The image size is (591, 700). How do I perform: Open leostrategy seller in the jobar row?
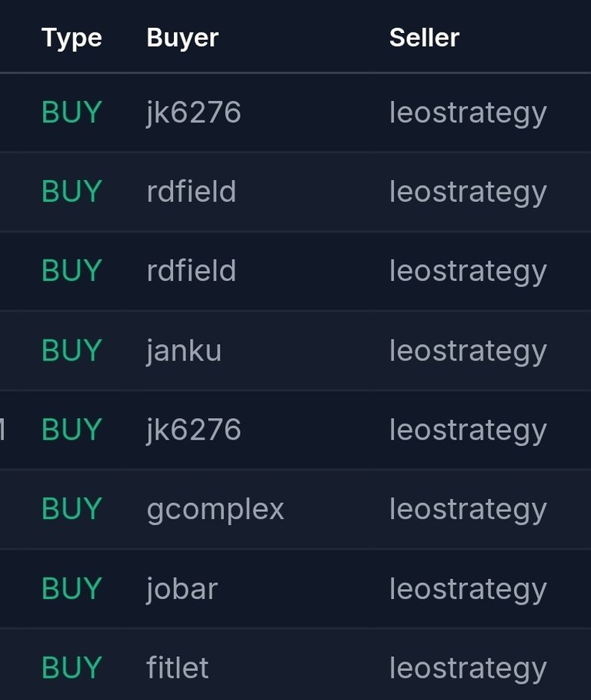[x=468, y=591]
